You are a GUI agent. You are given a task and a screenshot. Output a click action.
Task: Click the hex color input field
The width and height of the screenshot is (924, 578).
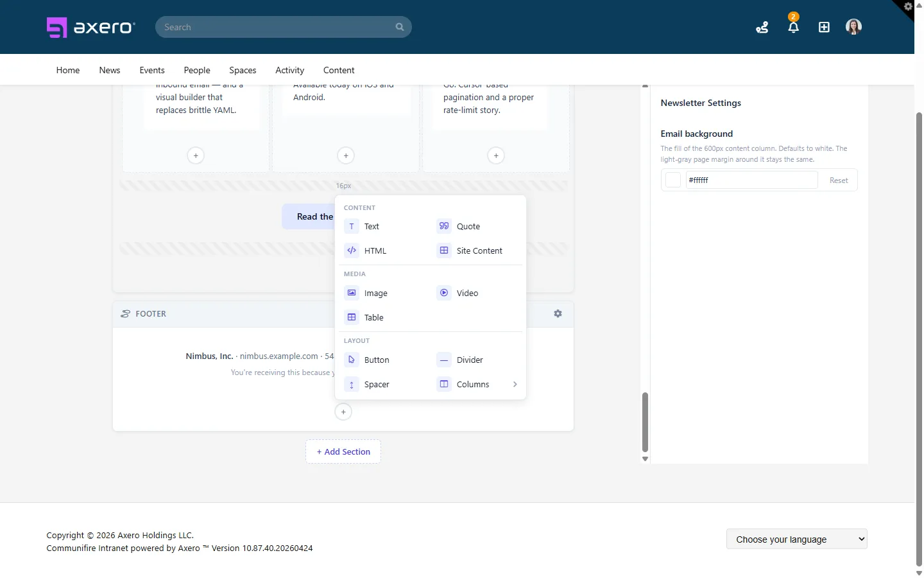(751, 180)
